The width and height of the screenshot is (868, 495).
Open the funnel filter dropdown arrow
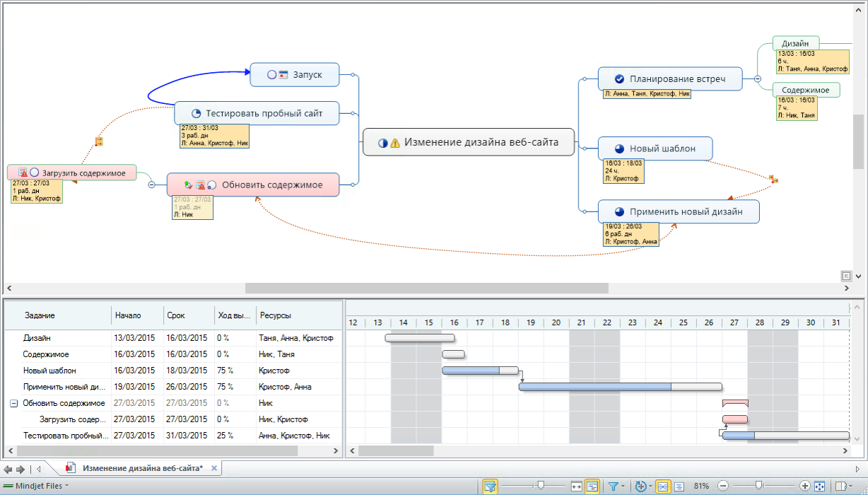click(x=623, y=487)
